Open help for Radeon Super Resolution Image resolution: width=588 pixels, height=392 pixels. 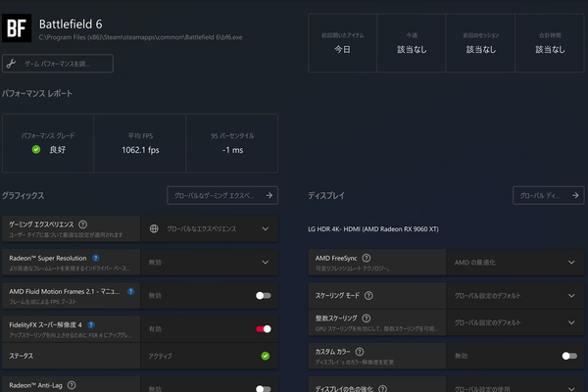(96, 258)
